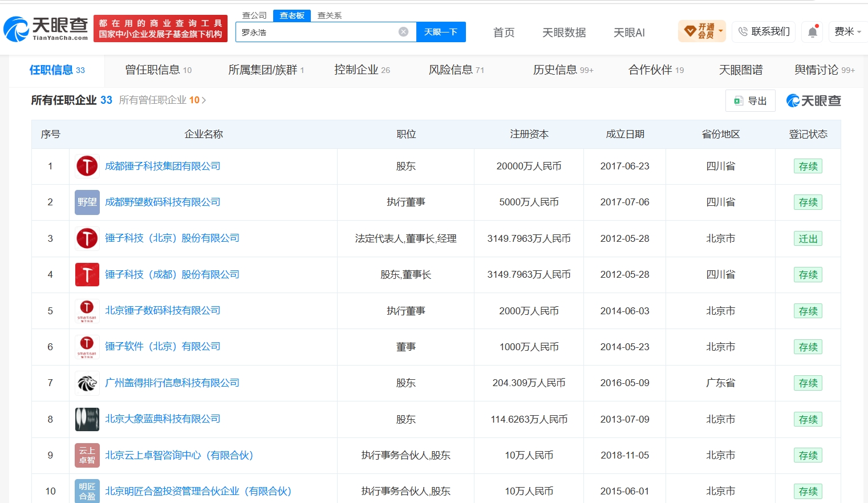
Task: Click the 204.309万人民币 capital cell
Action: (529, 383)
